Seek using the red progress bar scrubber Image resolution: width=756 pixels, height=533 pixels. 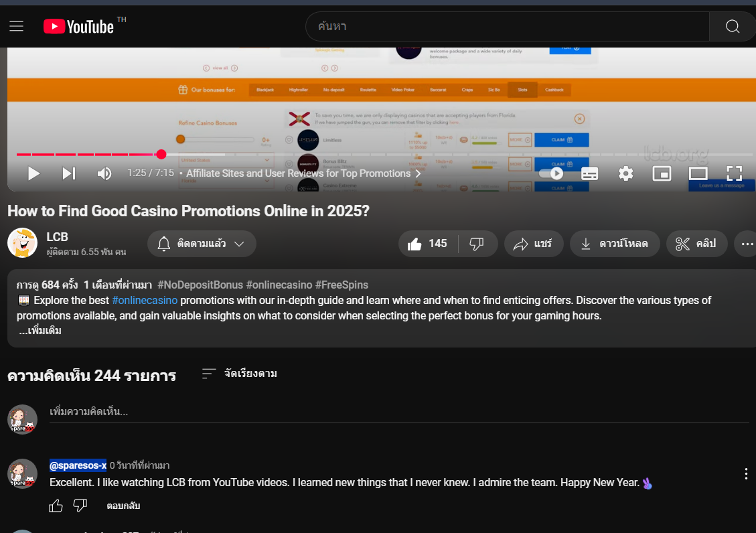click(x=161, y=154)
